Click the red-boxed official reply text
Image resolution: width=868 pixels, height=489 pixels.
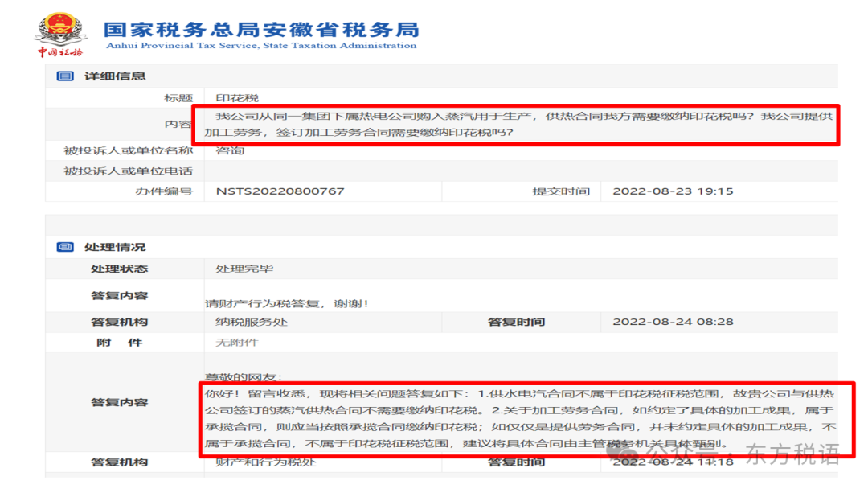tap(519, 418)
